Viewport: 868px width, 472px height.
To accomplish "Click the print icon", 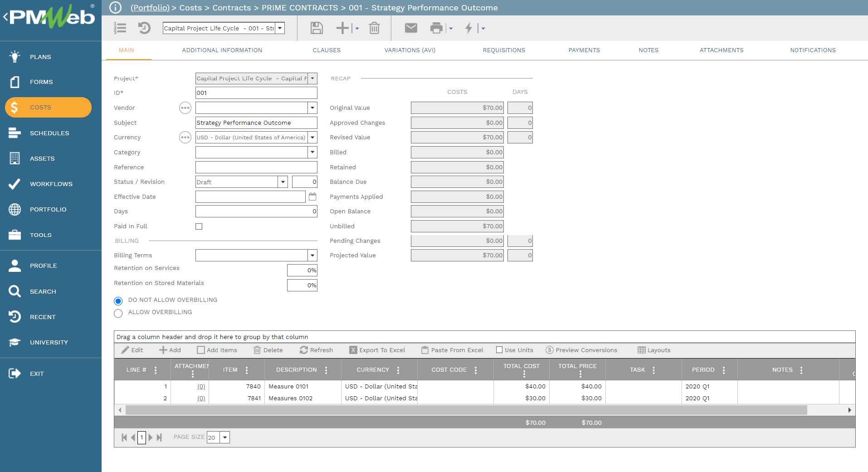I will pyautogui.click(x=436, y=28).
